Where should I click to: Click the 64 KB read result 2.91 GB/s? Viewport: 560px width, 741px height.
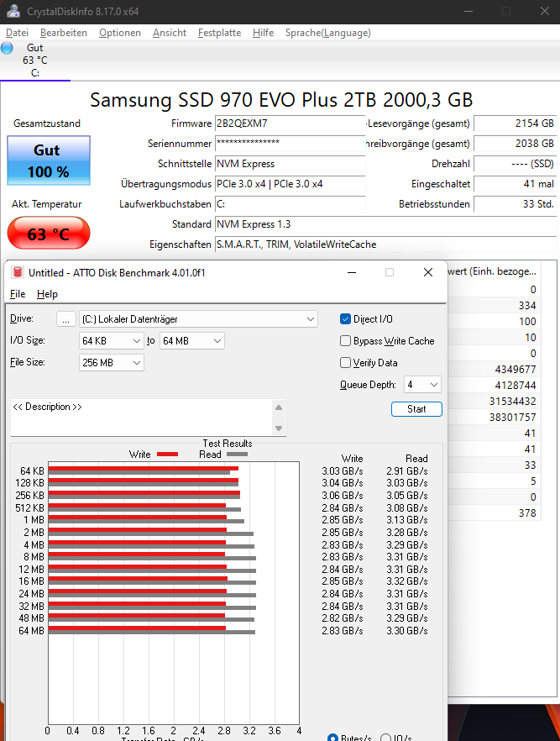407,471
